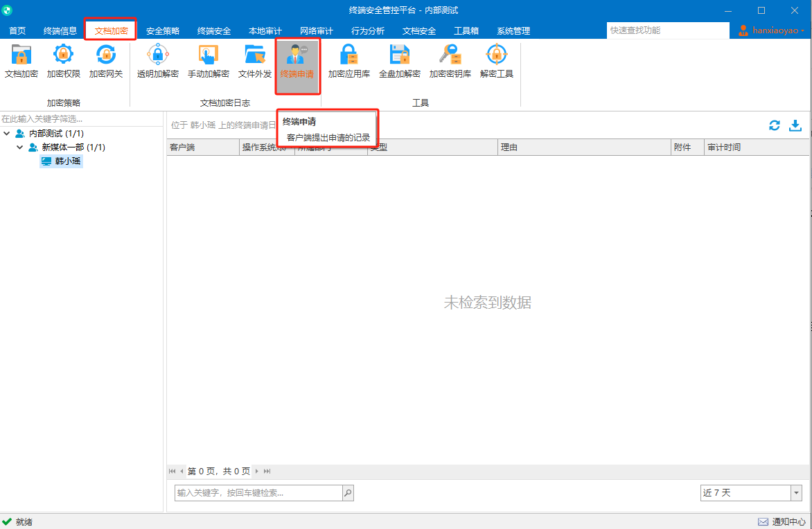This screenshot has height=529, width=812.
Task: Refresh the terminal request log
Action: [774, 125]
